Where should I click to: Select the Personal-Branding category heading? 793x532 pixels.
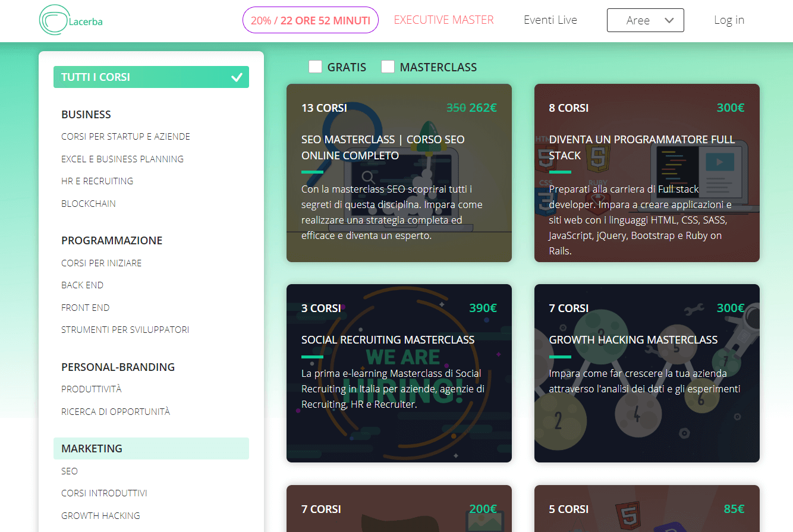pyautogui.click(x=118, y=367)
